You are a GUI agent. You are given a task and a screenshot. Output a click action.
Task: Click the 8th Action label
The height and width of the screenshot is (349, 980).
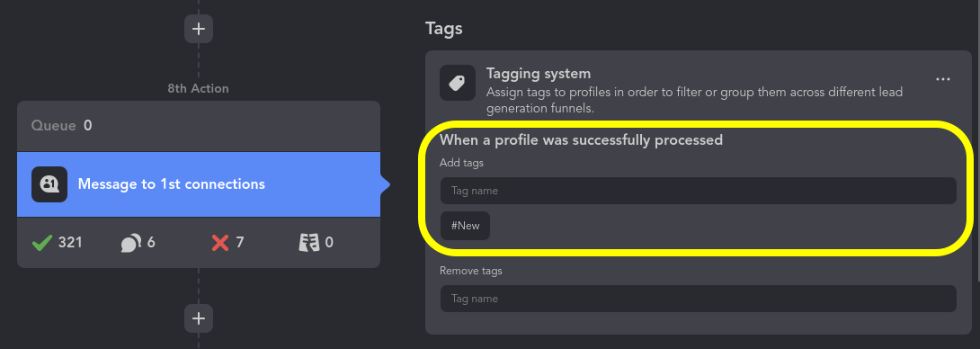198,89
